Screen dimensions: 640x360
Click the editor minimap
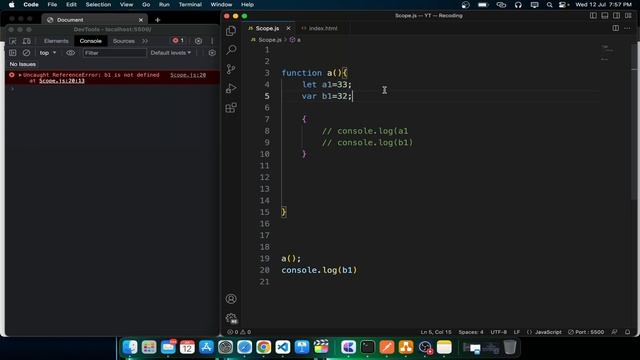pos(607,53)
